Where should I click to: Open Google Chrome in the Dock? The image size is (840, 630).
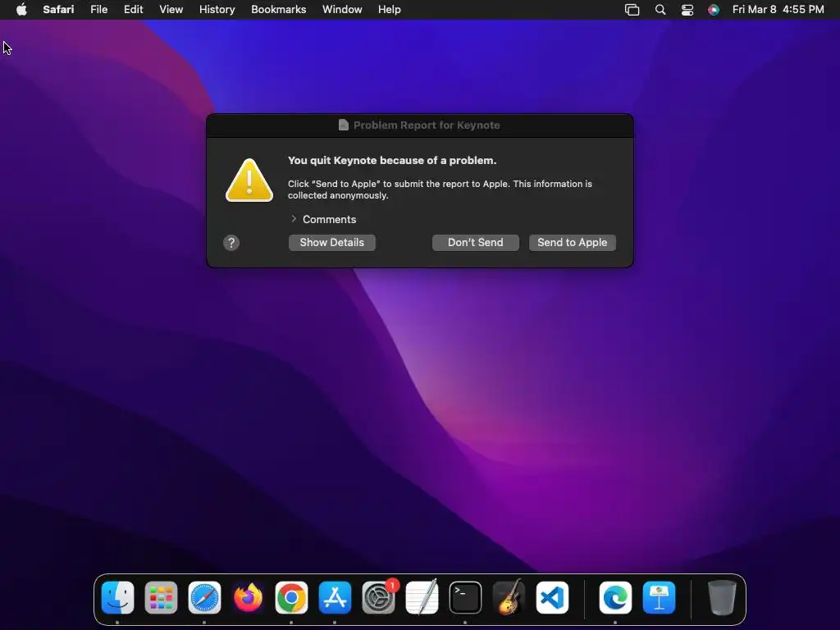[x=291, y=597]
